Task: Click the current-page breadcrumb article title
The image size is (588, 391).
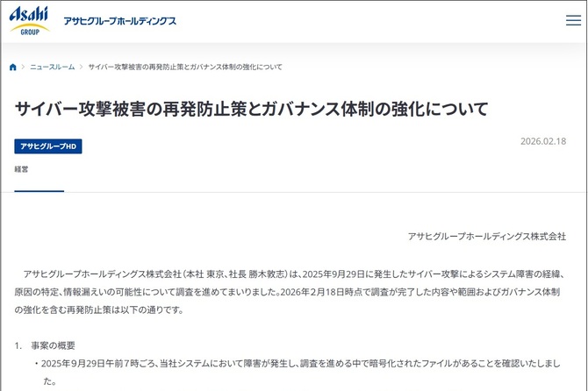Action: [185, 67]
